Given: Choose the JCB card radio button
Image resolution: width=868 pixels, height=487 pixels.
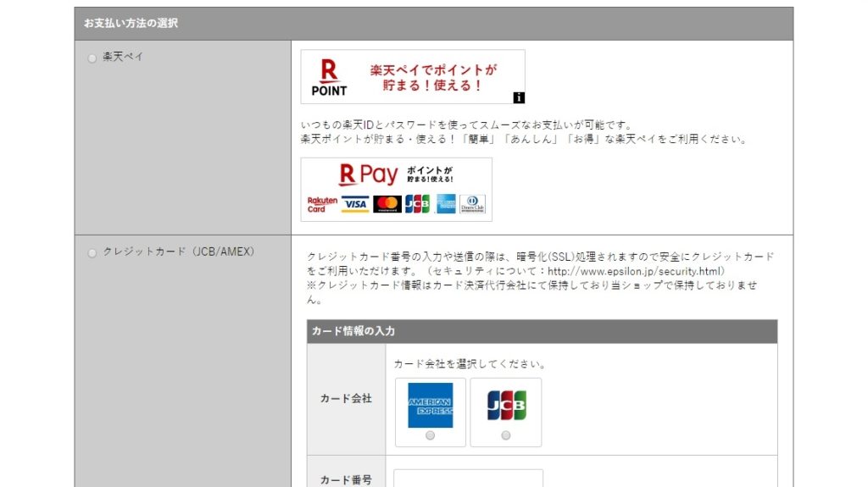Looking at the screenshot, I should pyautogui.click(x=505, y=435).
